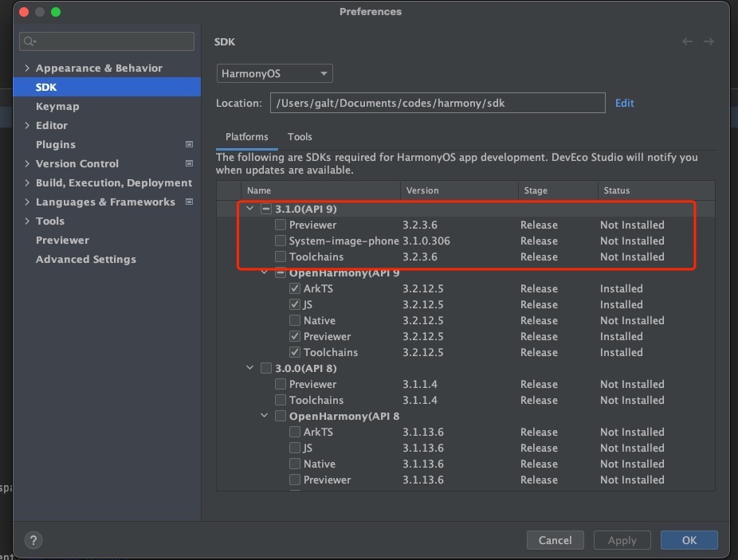738x560 pixels.
Task: Collapse the OpenHarmony(API 9 tree node
Action: pos(264,272)
